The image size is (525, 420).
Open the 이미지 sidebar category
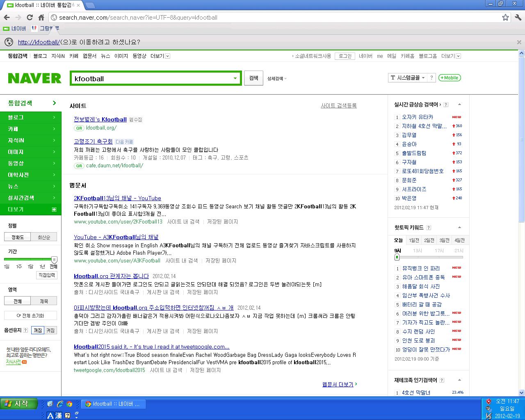(31, 152)
